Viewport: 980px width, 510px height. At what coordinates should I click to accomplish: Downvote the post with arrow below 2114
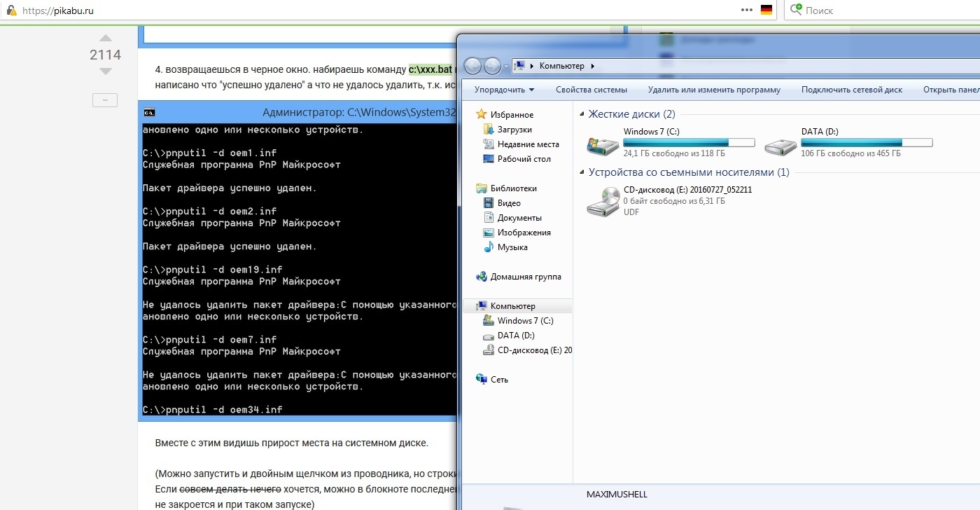105,71
